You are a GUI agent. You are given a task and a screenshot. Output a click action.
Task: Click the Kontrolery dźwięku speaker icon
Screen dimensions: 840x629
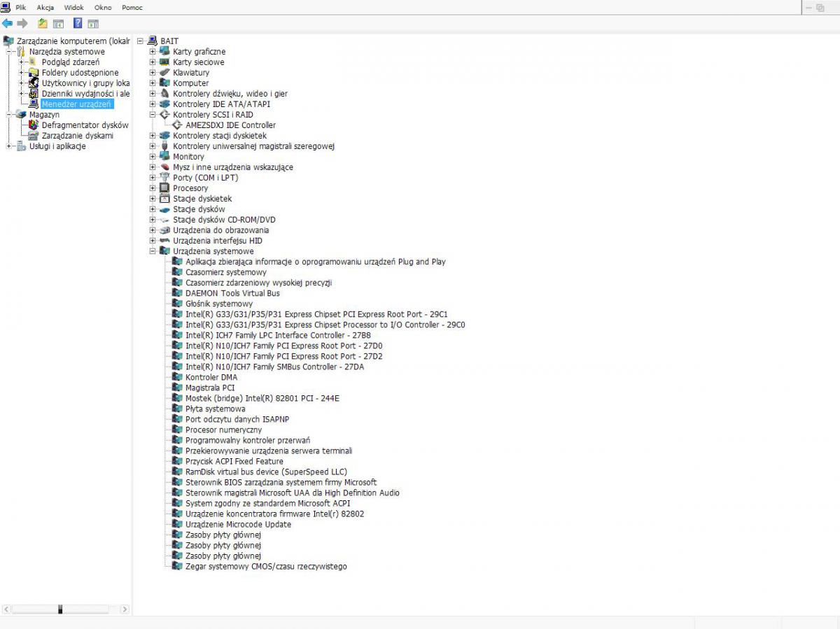click(x=164, y=93)
